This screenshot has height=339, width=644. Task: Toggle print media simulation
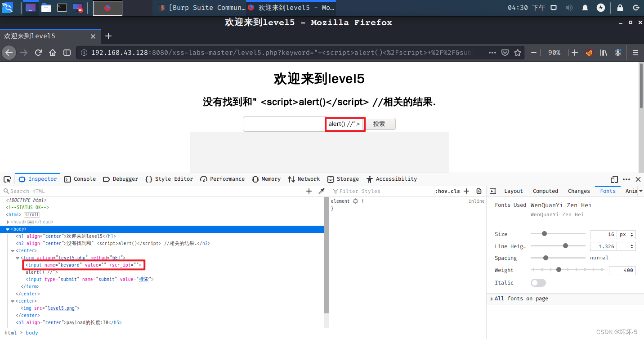(479, 191)
